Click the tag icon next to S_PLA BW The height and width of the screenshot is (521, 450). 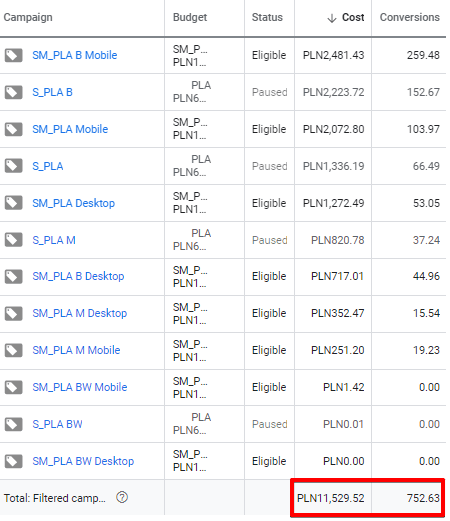pyautogui.click(x=13, y=424)
